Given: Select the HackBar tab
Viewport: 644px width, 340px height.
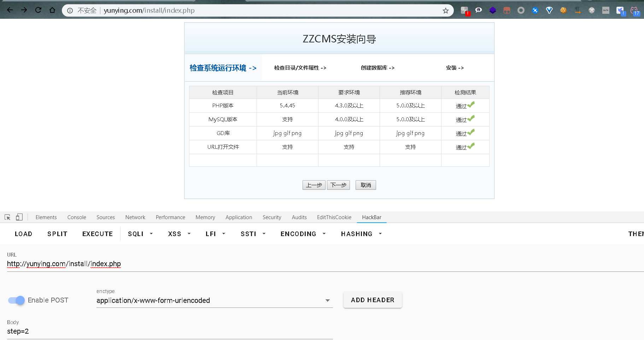Looking at the screenshot, I should pyautogui.click(x=371, y=217).
